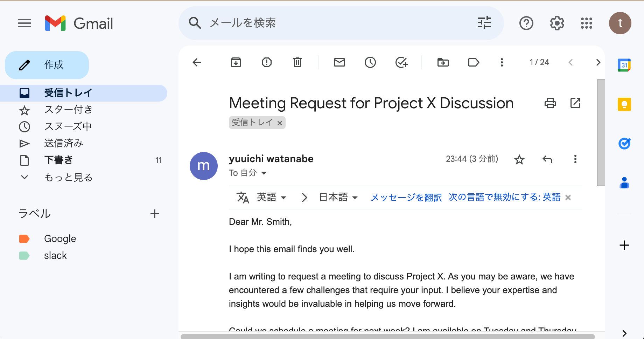This screenshot has height=339, width=644.
Task: Open the 英語 source language dropdown
Action: 272,198
